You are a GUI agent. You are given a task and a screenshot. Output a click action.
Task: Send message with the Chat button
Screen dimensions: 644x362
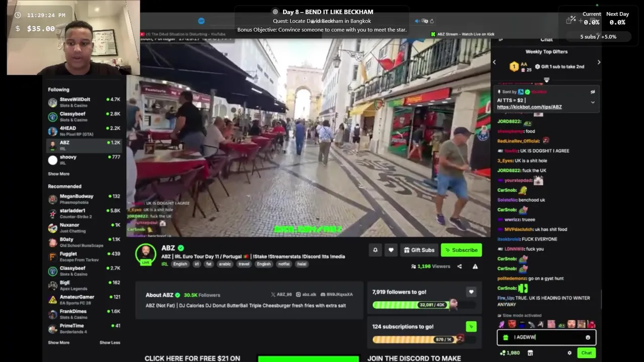[x=587, y=353]
